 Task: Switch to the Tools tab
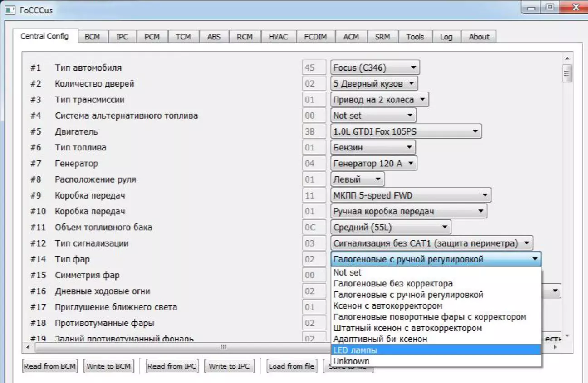[415, 37]
